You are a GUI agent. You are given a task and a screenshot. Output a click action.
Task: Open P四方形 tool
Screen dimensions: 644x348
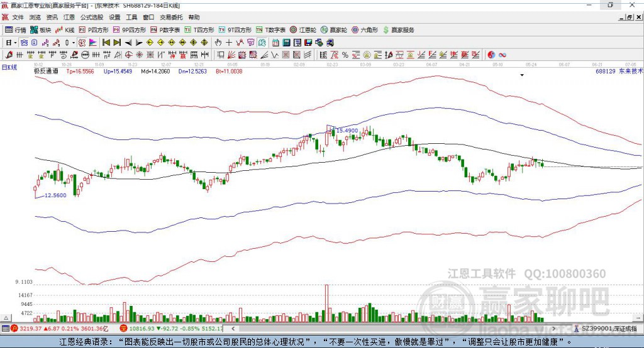[x=94, y=30]
